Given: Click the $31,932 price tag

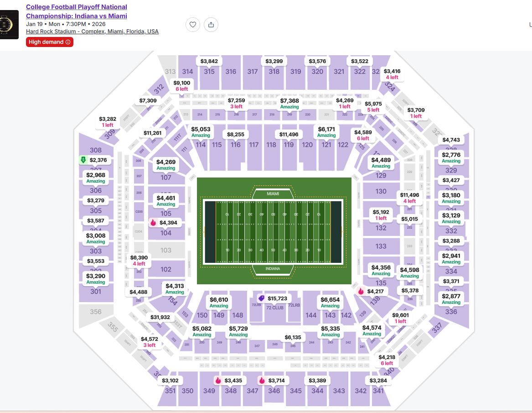Looking at the screenshot, I should pos(160,317).
